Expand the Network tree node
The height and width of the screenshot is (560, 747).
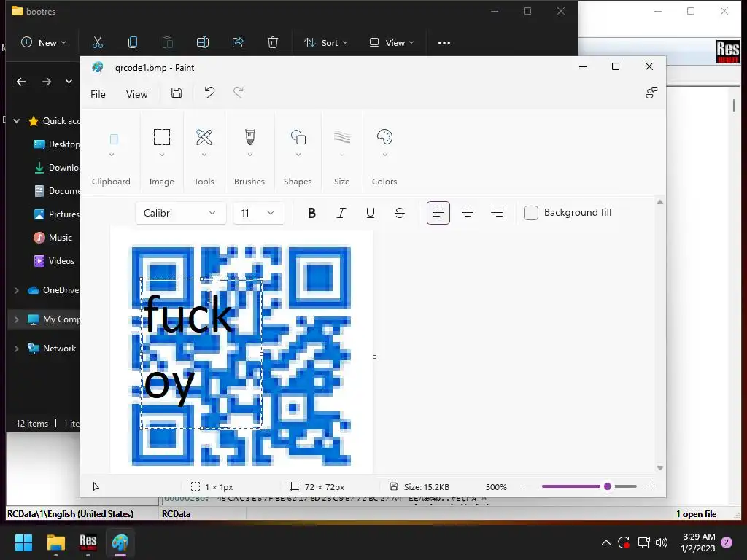pyautogui.click(x=17, y=349)
